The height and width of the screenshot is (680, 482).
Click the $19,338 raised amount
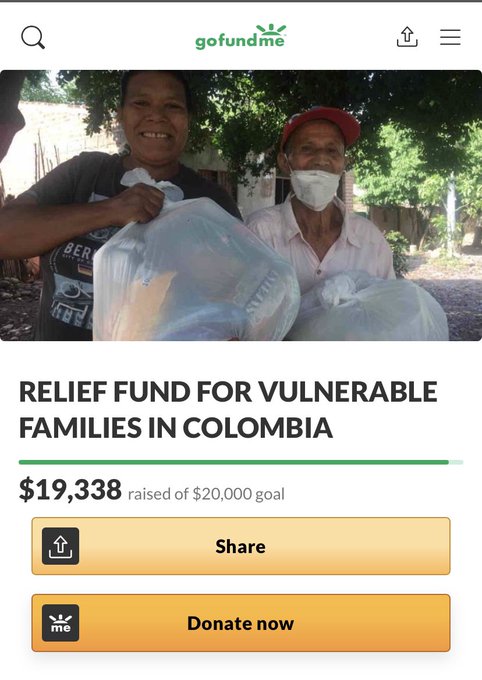(70, 490)
